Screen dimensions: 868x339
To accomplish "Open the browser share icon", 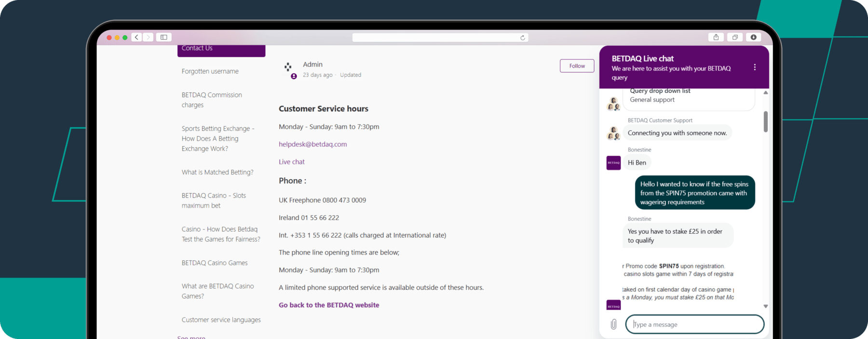I will tap(716, 37).
